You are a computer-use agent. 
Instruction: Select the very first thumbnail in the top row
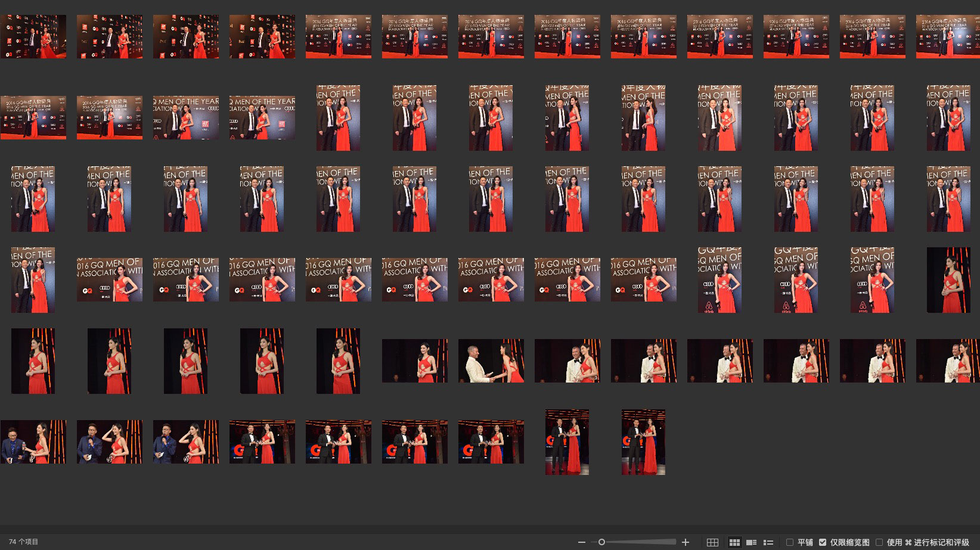coord(33,37)
